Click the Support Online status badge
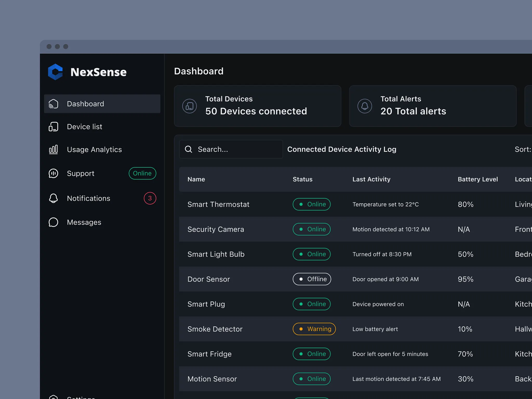The image size is (532, 399). (142, 174)
